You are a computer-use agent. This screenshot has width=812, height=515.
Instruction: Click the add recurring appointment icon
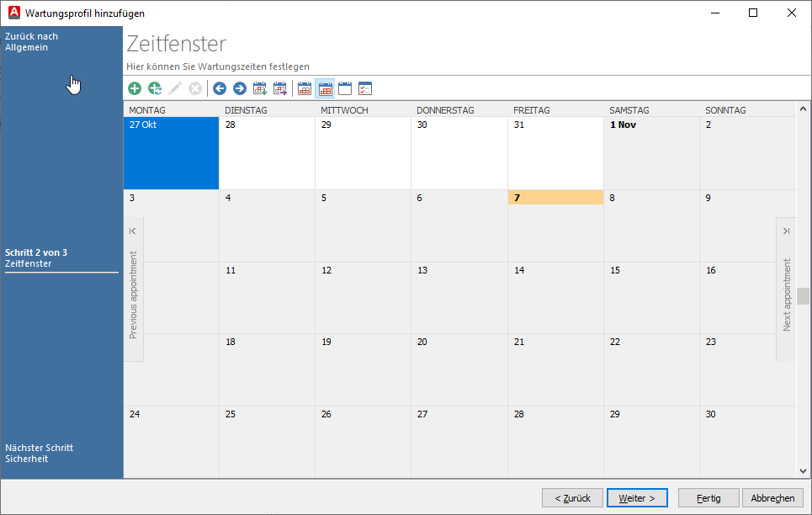click(x=155, y=88)
